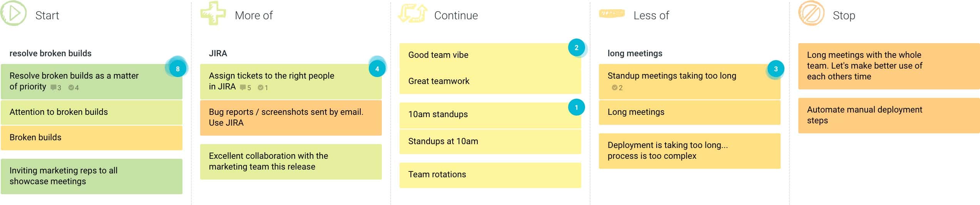The height and width of the screenshot is (205, 980).
Task: Click the 1 vote badge on 10am standups
Action: pos(576,108)
